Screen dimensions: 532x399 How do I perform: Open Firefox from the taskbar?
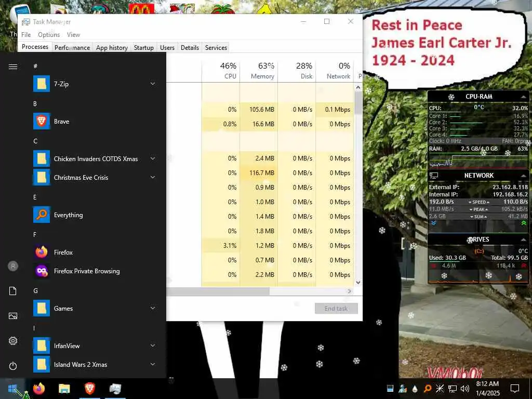[38, 389]
